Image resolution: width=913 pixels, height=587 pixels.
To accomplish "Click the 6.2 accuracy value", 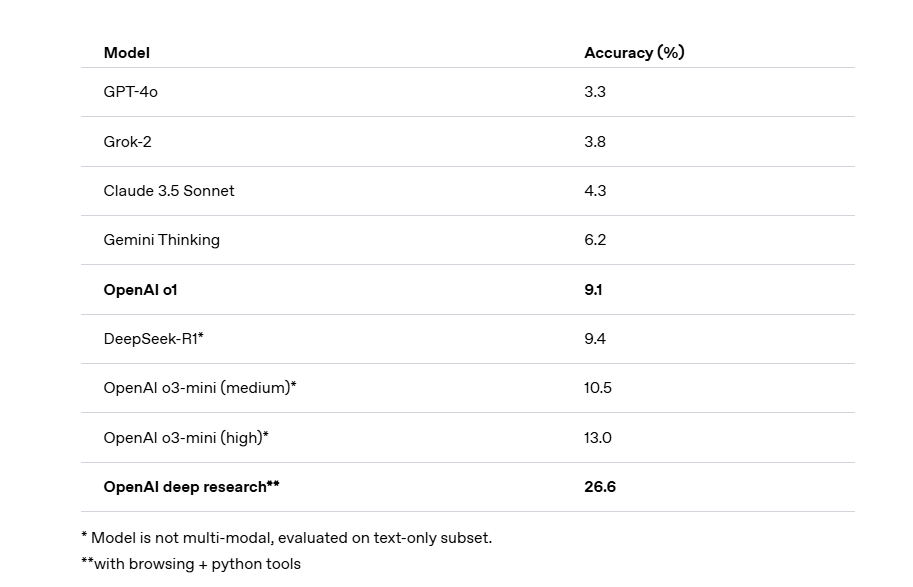I will click(595, 239).
